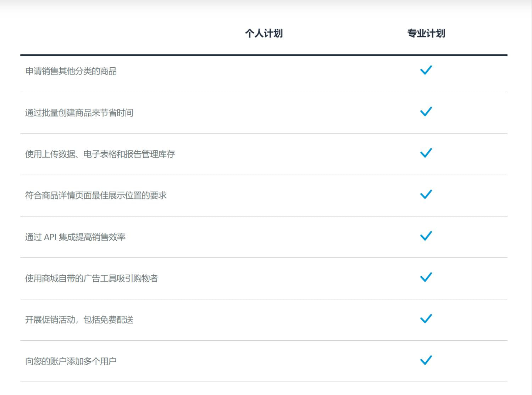This screenshot has width=532, height=395.
Task: Select the checkmark for 向您的账户添加多个用户
Action: coord(426,360)
